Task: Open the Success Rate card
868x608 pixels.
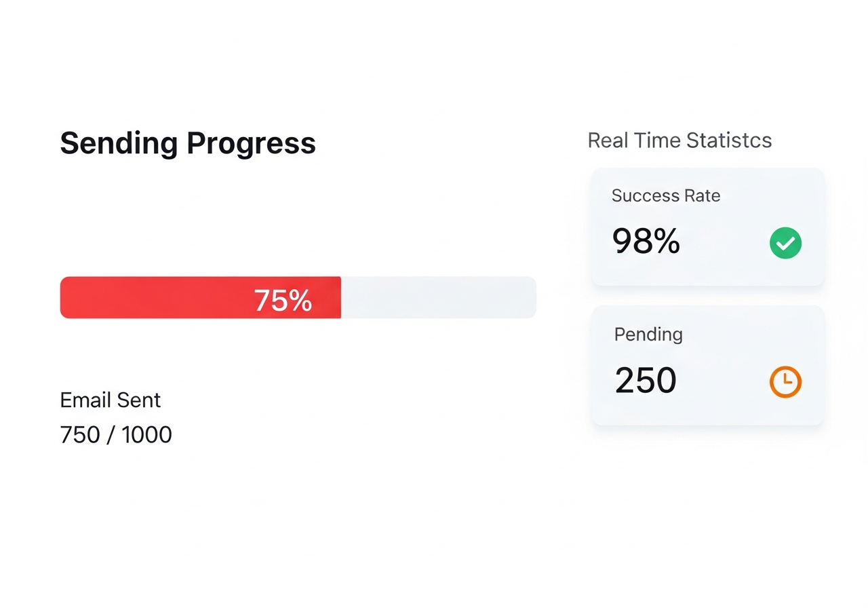Action: tap(707, 227)
